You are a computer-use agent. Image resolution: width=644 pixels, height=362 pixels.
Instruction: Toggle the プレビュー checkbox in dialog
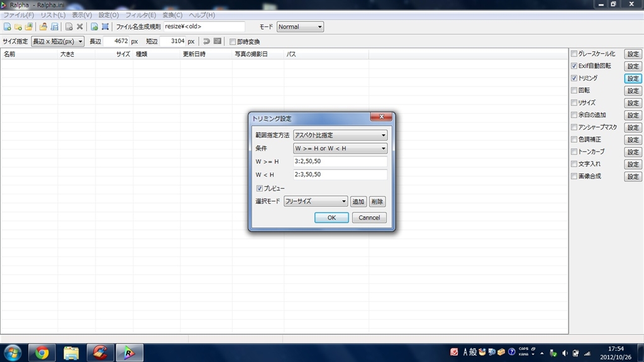tap(260, 189)
